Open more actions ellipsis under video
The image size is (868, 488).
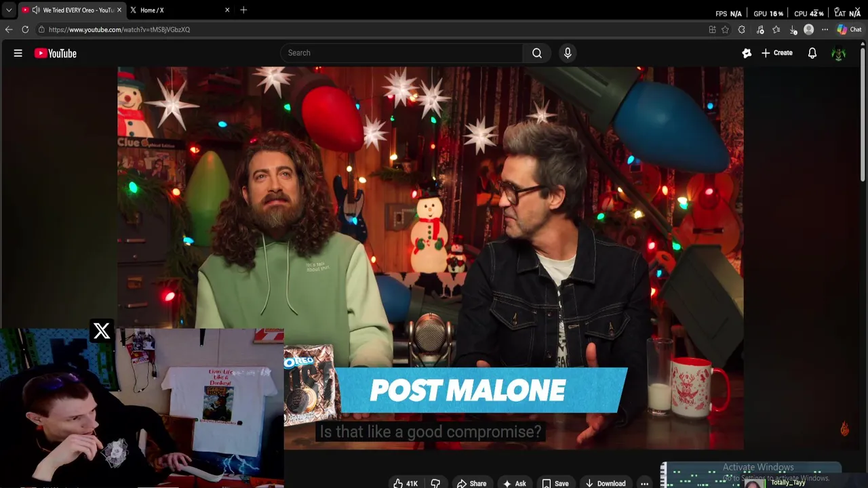(644, 483)
